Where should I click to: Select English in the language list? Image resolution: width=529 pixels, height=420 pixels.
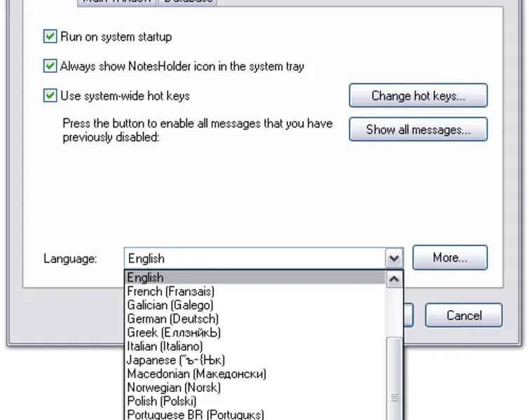click(255, 278)
